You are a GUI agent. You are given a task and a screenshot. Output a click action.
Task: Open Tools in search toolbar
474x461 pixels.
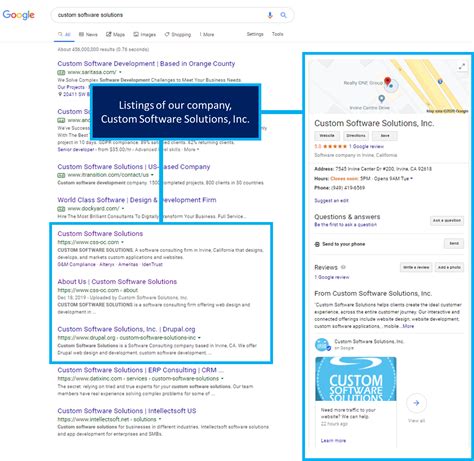click(x=277, y=34)
